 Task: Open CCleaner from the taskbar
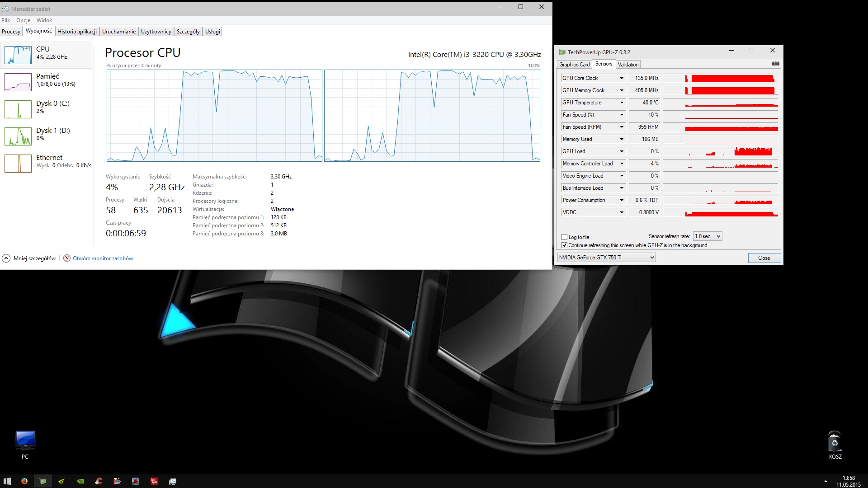pyautogui.click(x=99, y=481)
